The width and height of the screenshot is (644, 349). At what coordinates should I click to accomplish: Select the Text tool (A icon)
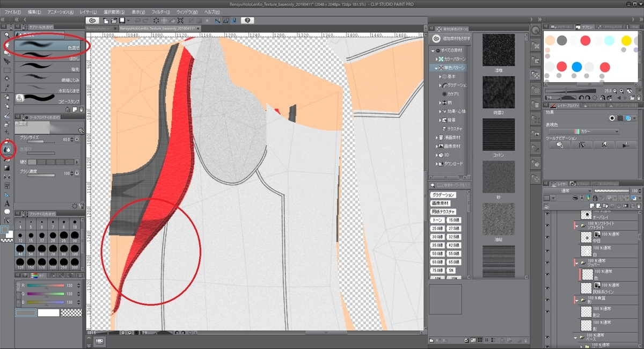point(7,203)
